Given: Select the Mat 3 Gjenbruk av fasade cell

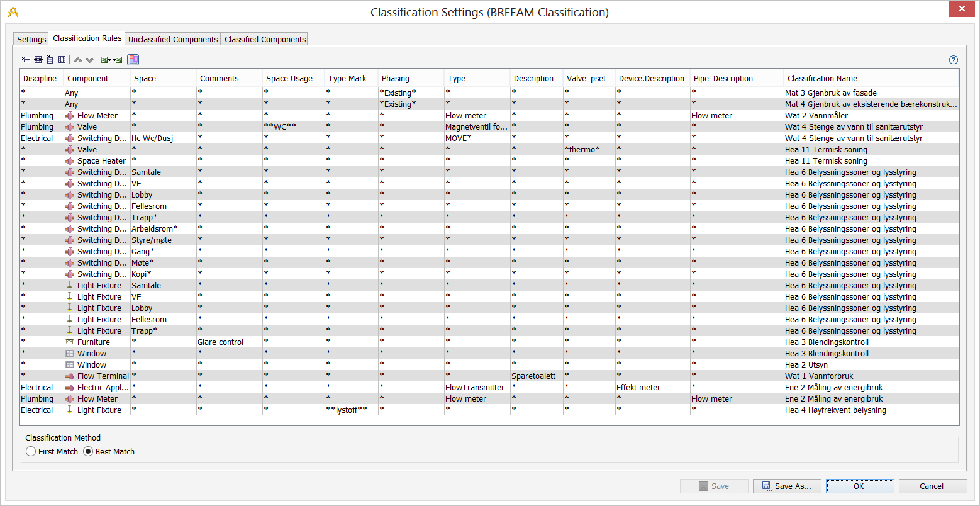Looking at the screenshot, I should click(871, 93).
